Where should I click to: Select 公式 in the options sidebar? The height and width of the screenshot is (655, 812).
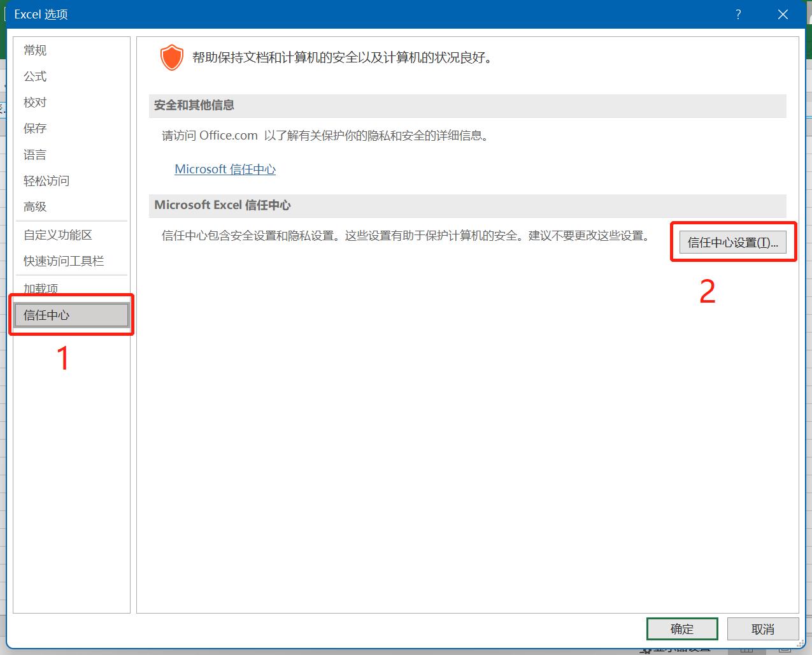click(x=34, y=76)
